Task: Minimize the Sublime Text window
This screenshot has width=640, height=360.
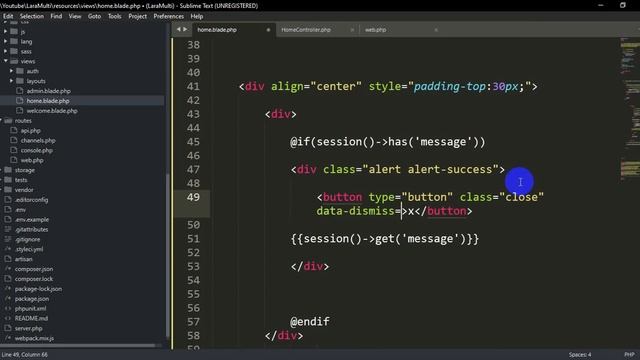Action: [x=601, y=5]
